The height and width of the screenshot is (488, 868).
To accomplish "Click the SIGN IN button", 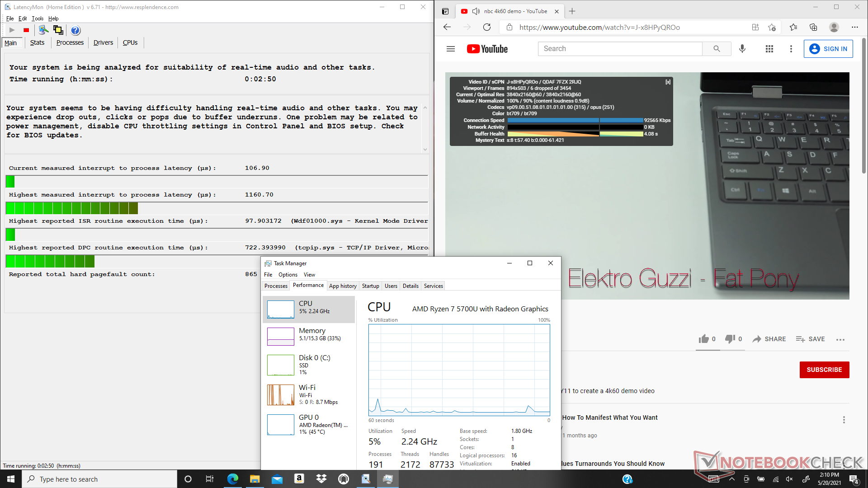I will click(828, 49).
